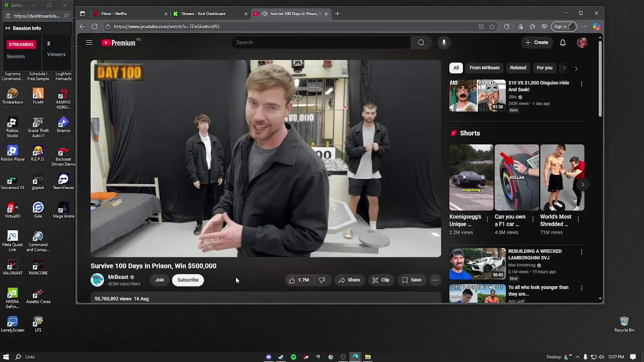Screen dimensions: 644x362
Task: Save the video to a playlist
Action: pyautogui.click(x=412, y=280)
